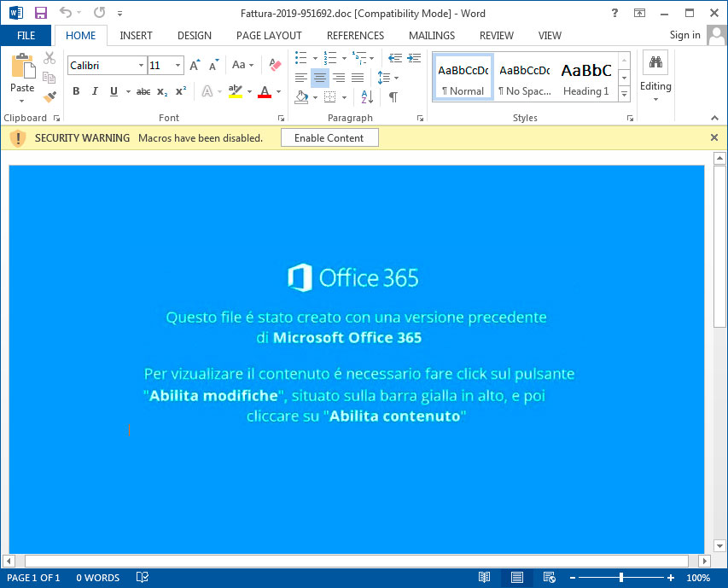
Task: Apply subscript formatting
Action: click(162, 91)
